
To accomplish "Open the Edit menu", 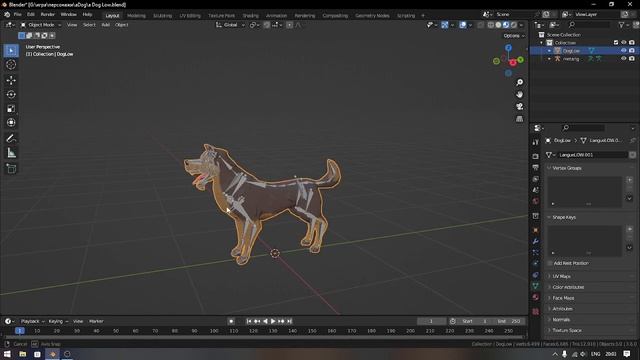I will 31,14.
